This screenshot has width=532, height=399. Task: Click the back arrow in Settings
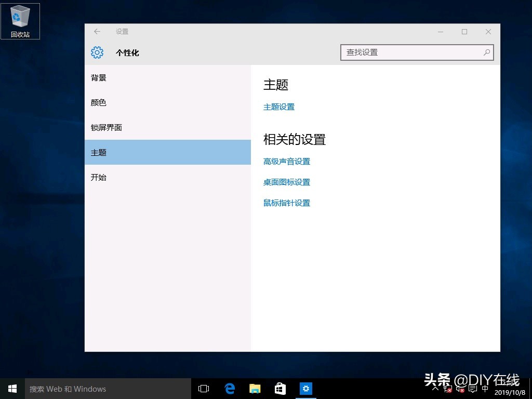click(97, 31)
